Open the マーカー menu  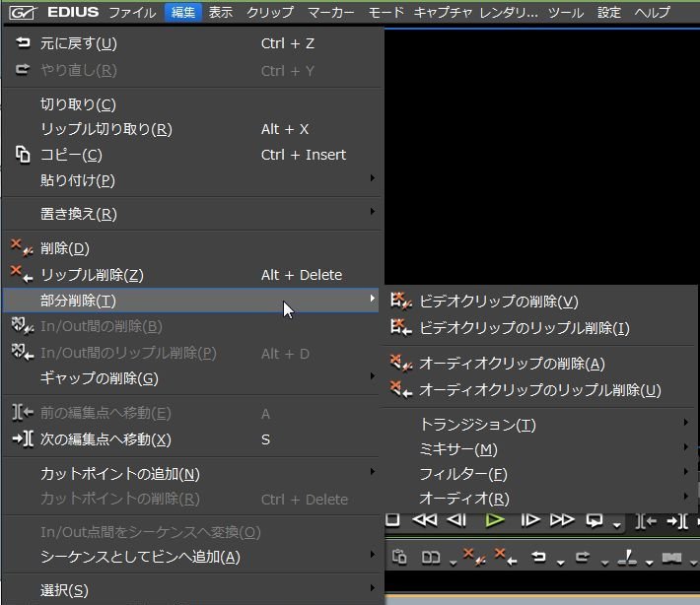click(x=331, y=12)
